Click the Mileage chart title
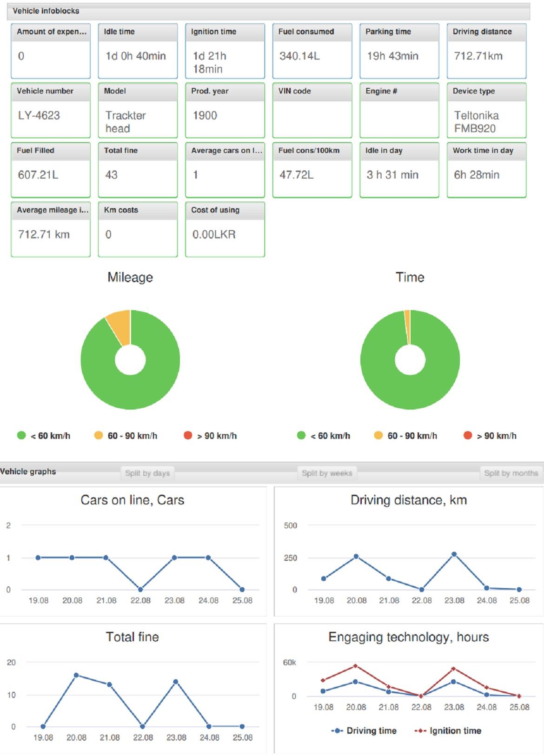544x756 pixels. (x=130, y=278)
